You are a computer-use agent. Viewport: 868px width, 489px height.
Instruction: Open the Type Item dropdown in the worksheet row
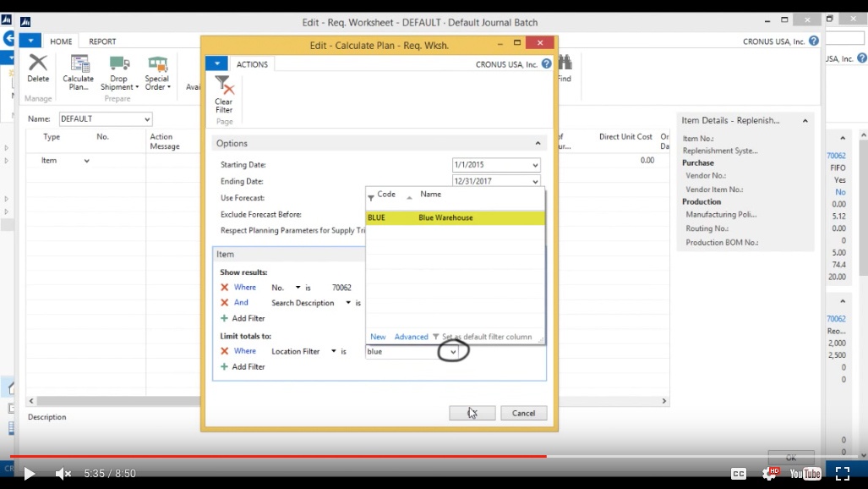(x=86, y=161)
